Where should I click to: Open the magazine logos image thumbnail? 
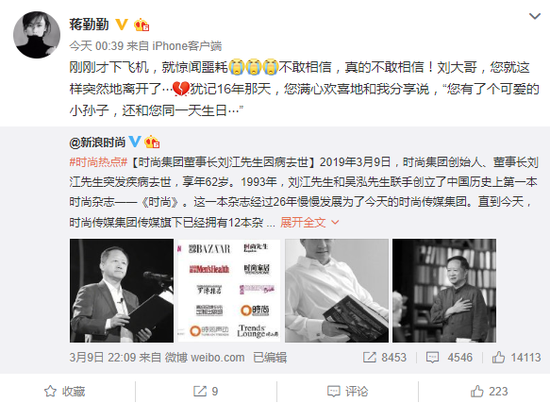[229, 291]
